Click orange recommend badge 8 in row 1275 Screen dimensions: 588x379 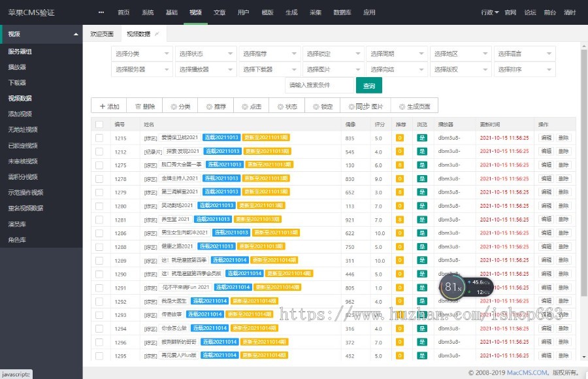click(400, 165)
